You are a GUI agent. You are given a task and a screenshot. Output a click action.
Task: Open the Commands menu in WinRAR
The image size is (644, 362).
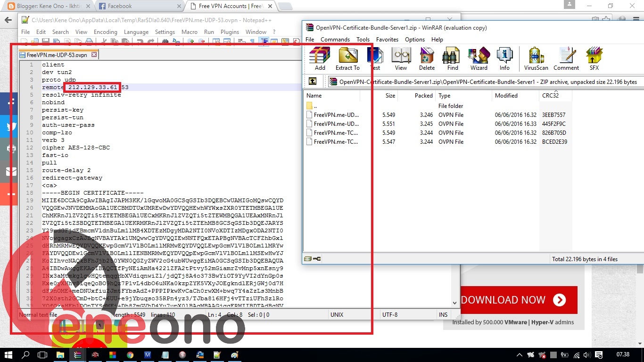(335, 40)
